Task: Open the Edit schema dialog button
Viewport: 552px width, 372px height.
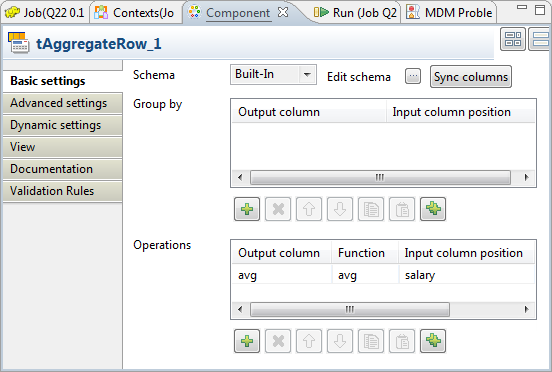Action: coord(413,76)
